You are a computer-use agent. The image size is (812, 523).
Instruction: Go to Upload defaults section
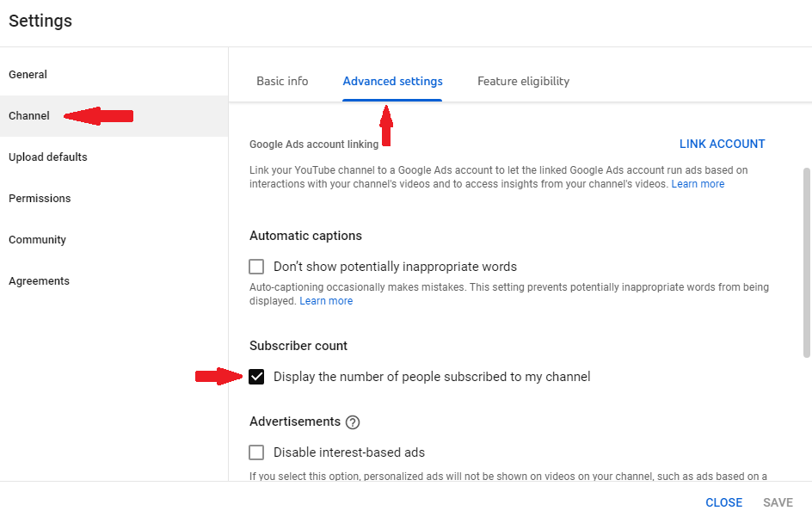coord(48,157)
